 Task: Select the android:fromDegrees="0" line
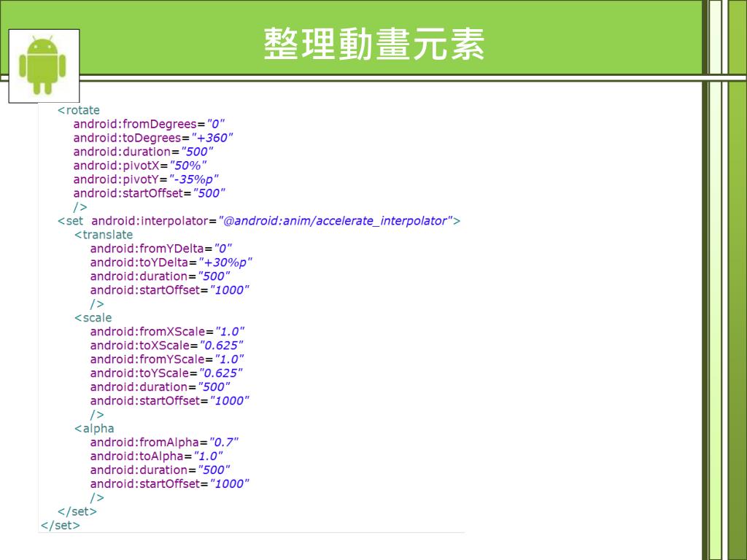(149, 124)
